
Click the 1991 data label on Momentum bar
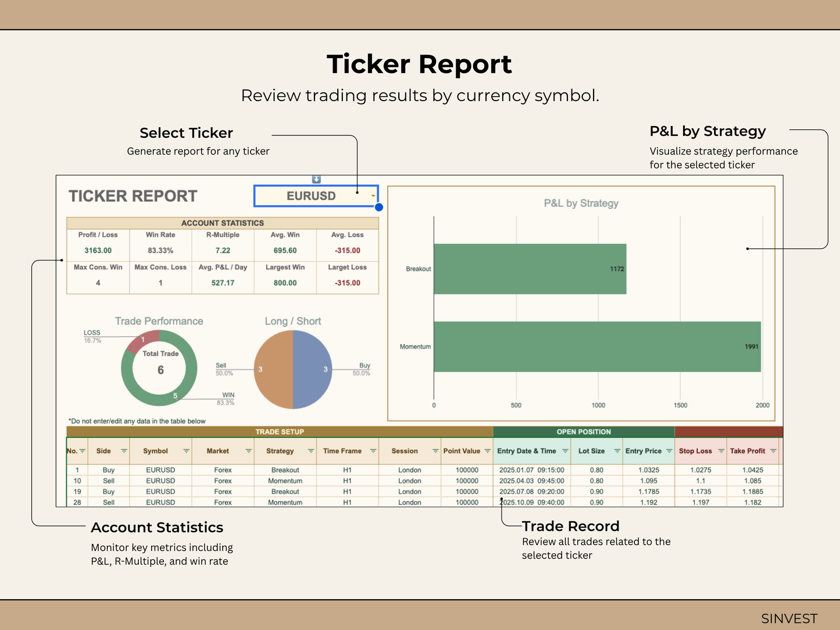click(x=752, y=347)
